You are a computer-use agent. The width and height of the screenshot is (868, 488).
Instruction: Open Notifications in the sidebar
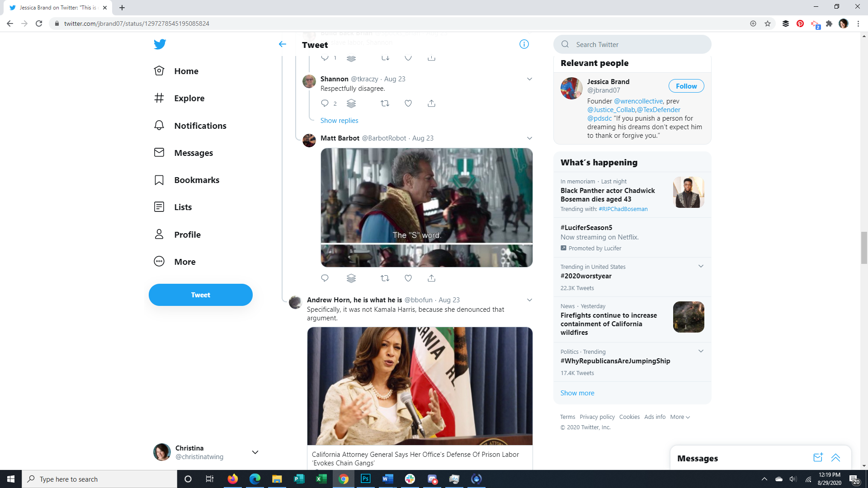(x=200, y=126)
